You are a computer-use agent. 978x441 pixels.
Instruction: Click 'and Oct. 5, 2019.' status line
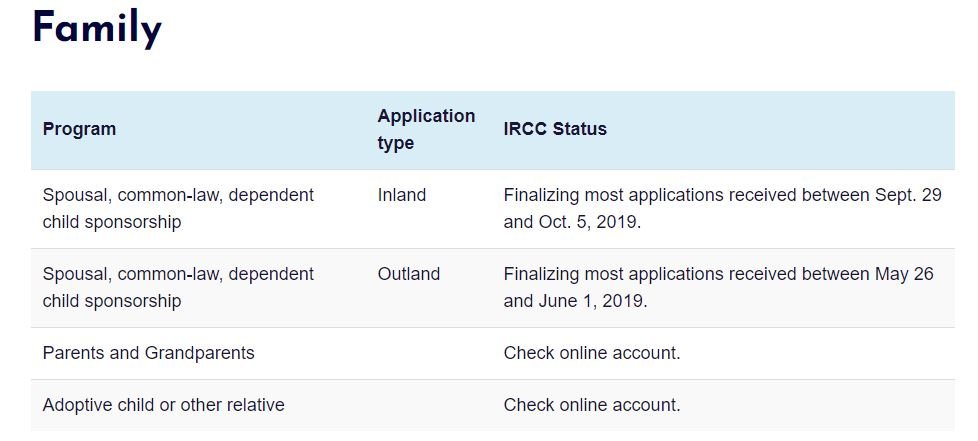[572, 222]
